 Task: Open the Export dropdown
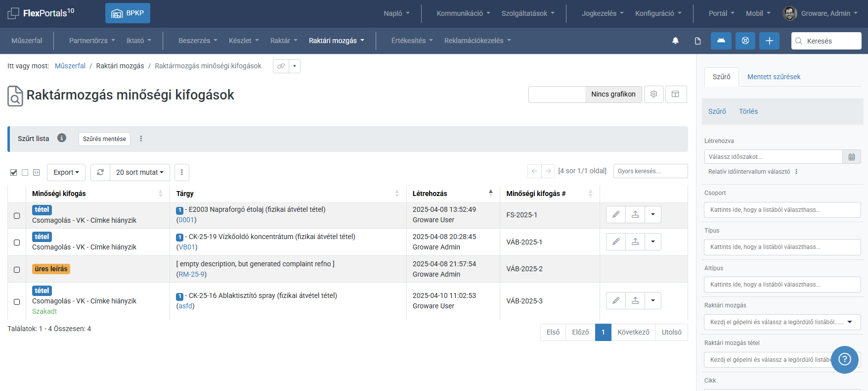click(x=66, y=172)
